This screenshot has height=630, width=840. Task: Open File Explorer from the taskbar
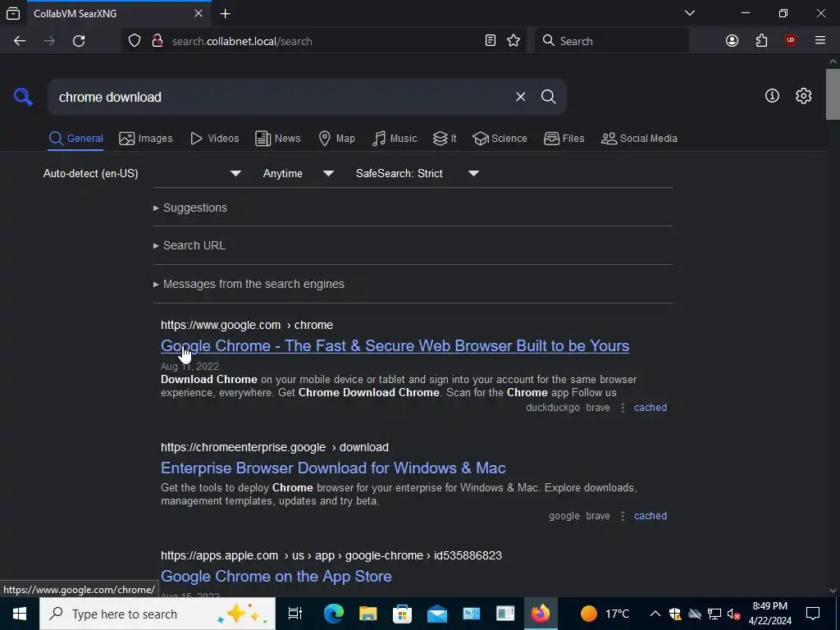368,614
